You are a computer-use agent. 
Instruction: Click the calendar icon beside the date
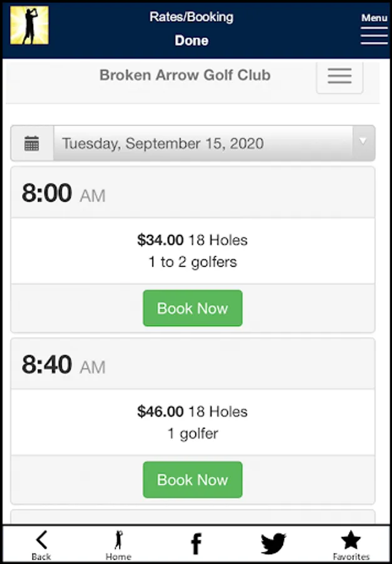point(32,144)
